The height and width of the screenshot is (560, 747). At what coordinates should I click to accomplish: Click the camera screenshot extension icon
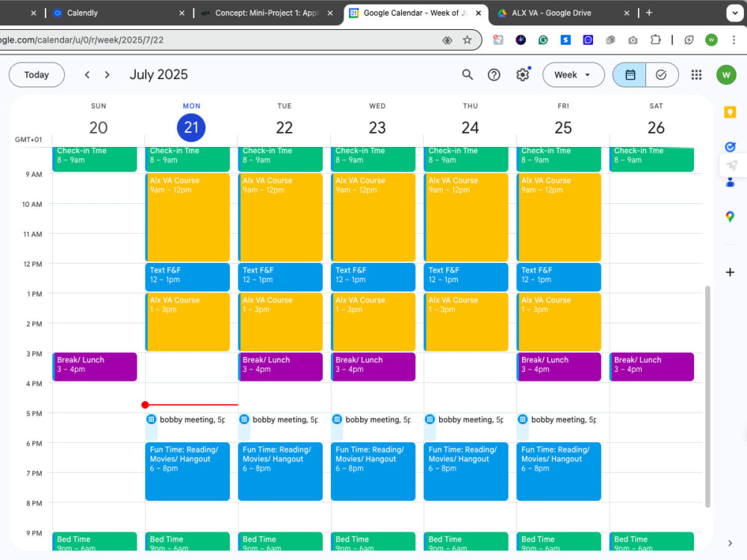pyautogui.click(x=633, y=40)
